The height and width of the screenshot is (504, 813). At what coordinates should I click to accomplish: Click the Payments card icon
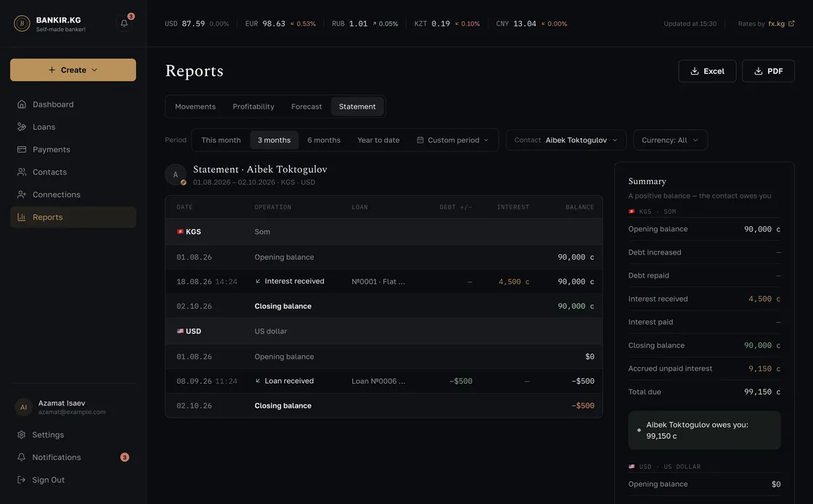click(22, 149)
